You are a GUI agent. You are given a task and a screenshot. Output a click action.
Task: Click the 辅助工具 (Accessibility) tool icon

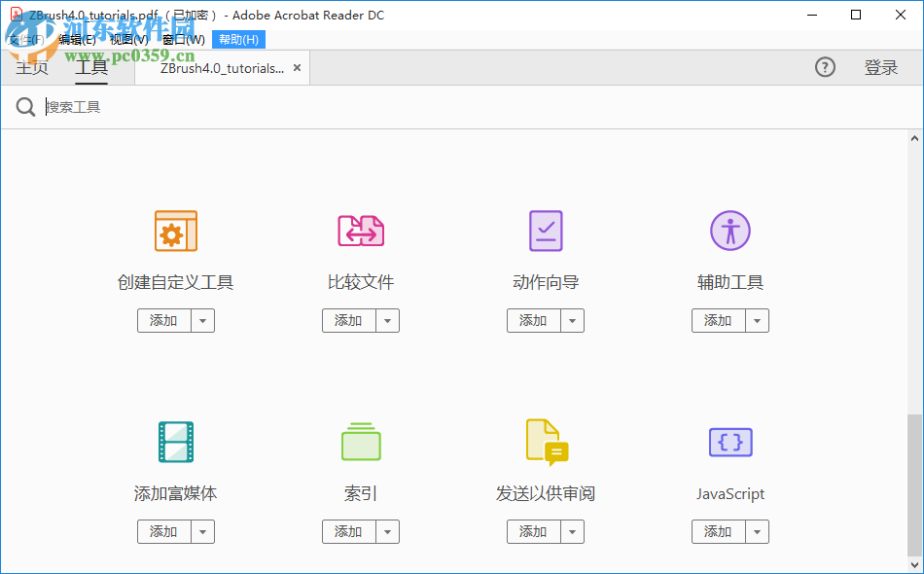coord(729,231)
